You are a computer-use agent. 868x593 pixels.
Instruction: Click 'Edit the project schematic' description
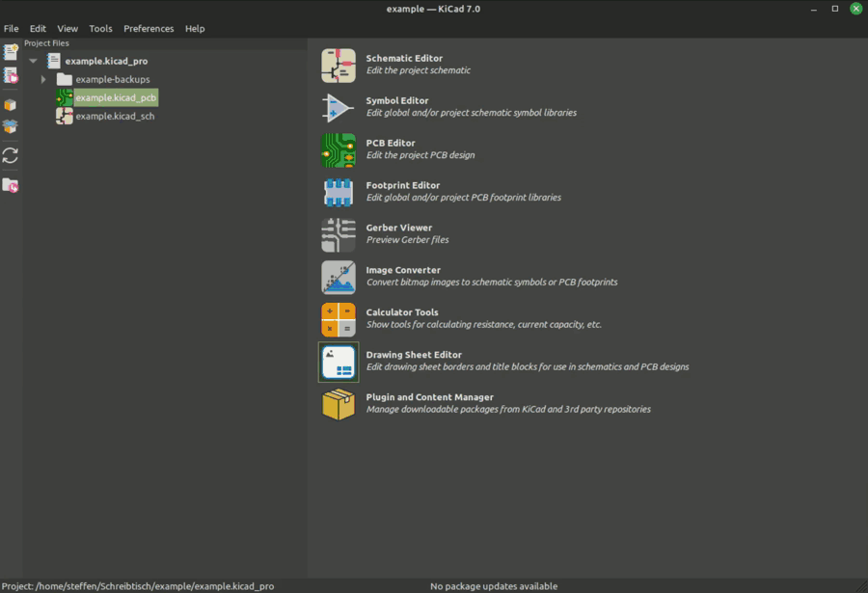(x=418, y=70)
